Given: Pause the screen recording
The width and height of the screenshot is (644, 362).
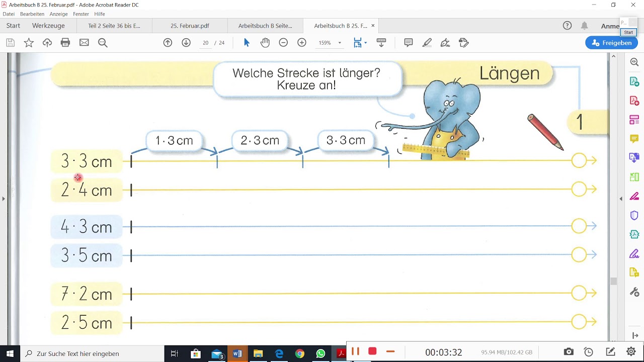Looking at the screenshot, I should point(355,351).
